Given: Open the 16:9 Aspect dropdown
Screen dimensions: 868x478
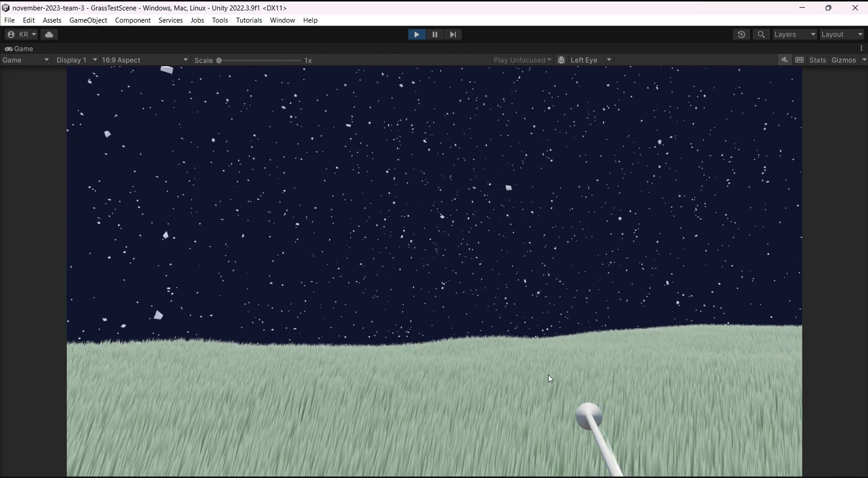Looking at the screenshot, I should [144, 60].
